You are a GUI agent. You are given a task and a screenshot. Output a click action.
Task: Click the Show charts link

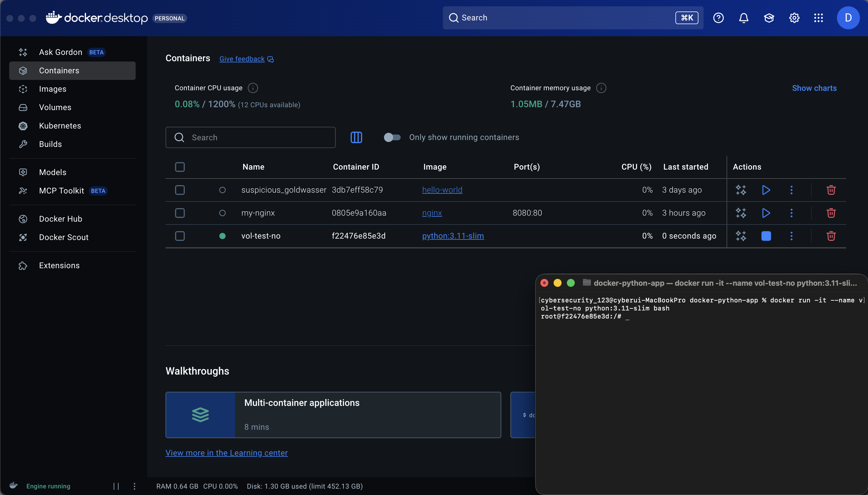(x=814, y=88)
